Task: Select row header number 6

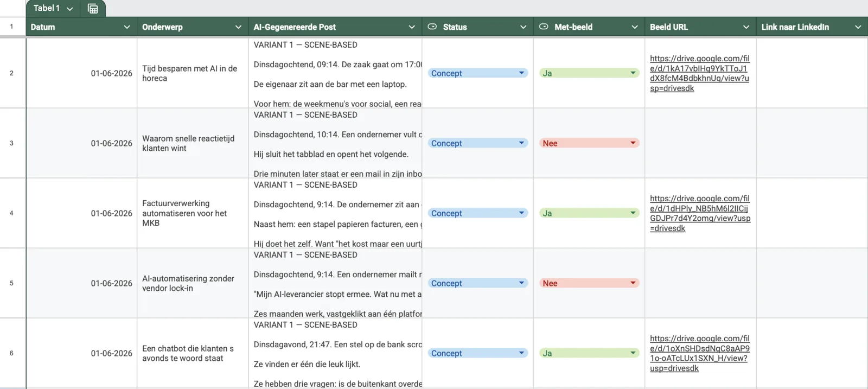Action: click(x=11, y=353)
